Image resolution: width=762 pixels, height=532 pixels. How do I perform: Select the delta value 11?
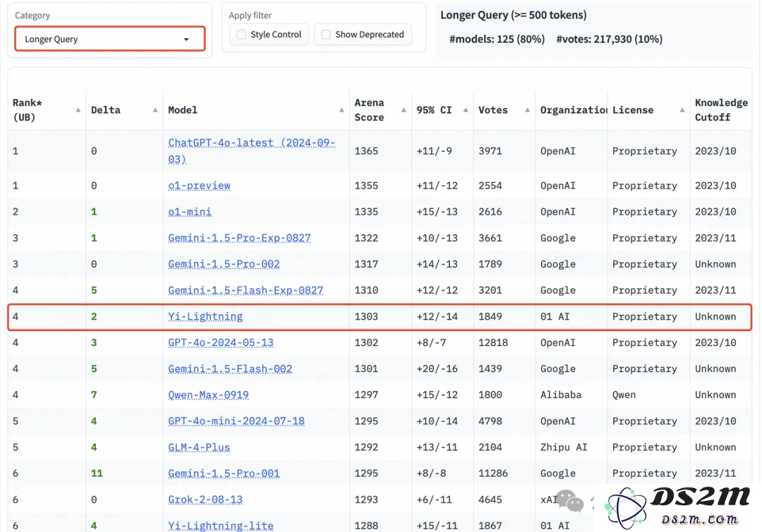[x=97, y=473]
